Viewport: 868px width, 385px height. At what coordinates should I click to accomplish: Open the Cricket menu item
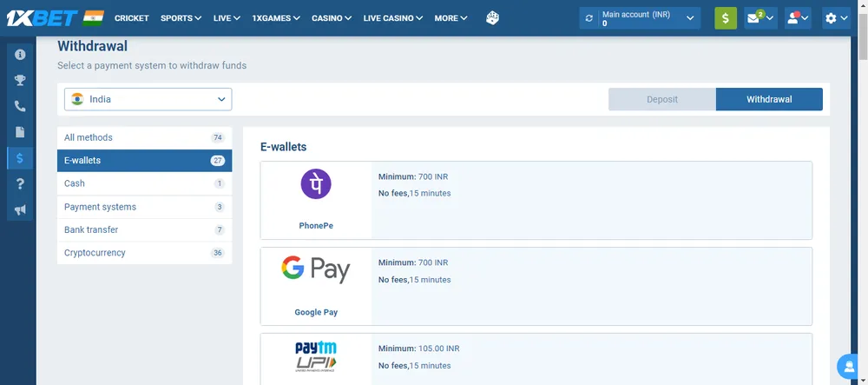click(x=132, y=18)
